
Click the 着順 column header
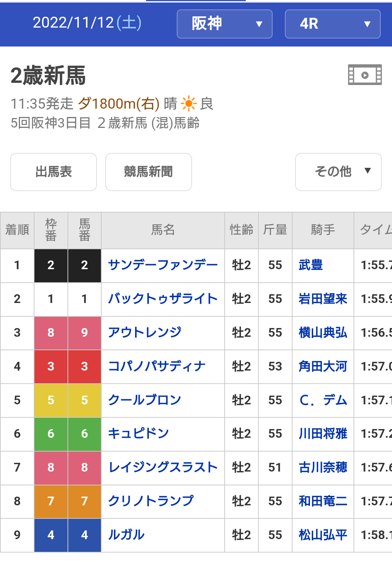[x=17, y=230]
